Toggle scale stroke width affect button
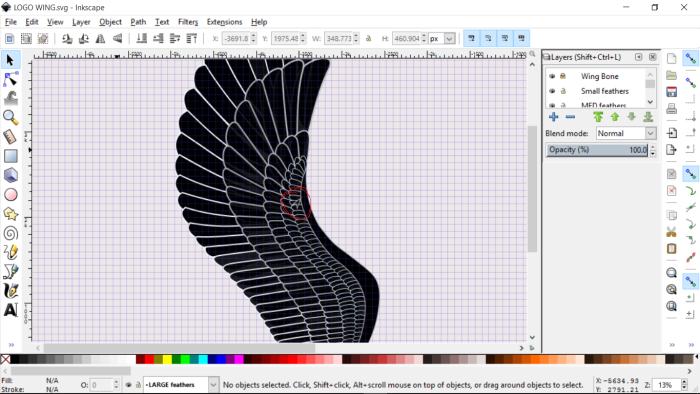This screenshot has width=700, height=394. pyautogui.click(x=471, y=38)
